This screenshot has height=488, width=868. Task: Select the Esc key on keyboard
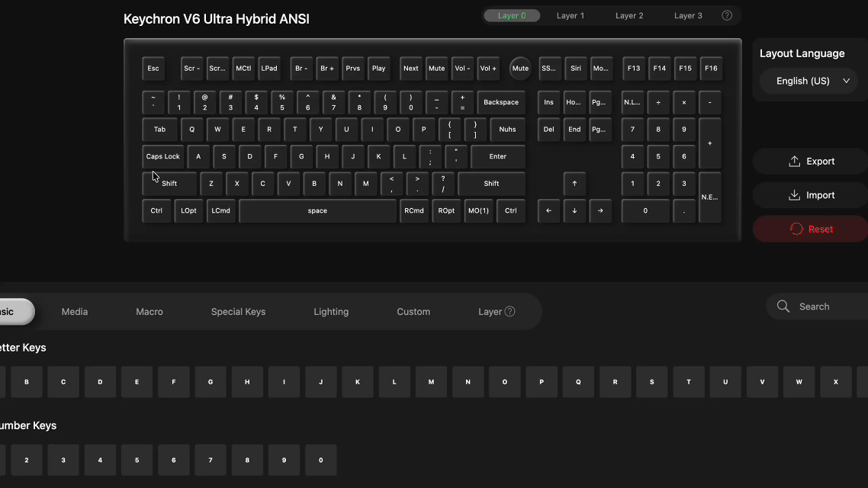153,69
